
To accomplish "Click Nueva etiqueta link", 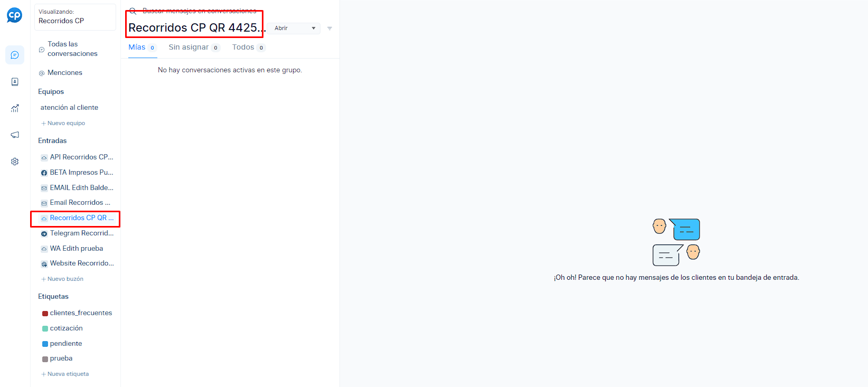I will coord(68,374).
